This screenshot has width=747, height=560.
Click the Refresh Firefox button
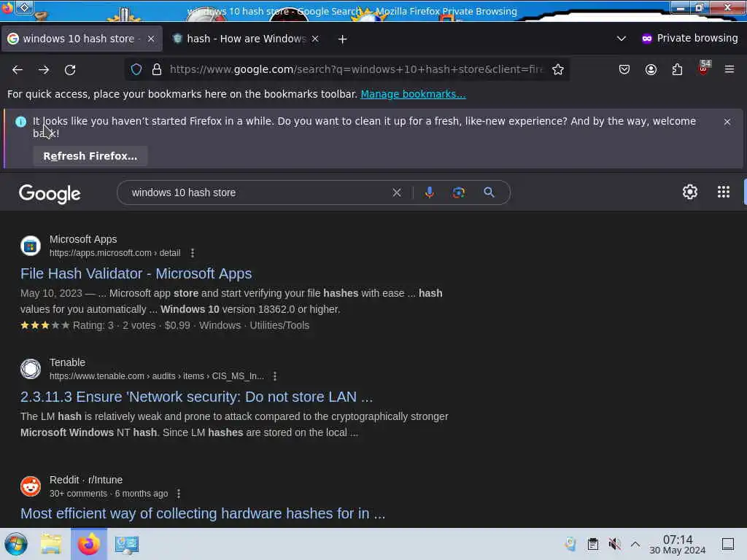point(90,156)
